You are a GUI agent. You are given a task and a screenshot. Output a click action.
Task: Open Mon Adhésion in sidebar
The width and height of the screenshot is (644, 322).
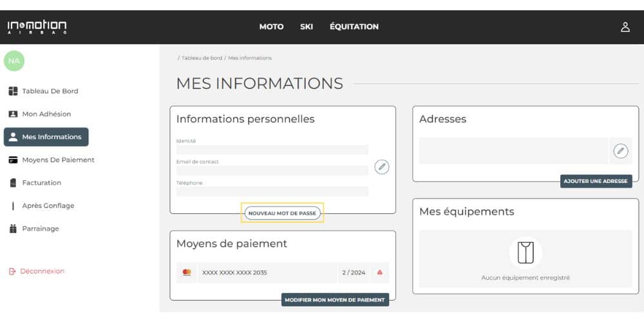tap(46, 114)
